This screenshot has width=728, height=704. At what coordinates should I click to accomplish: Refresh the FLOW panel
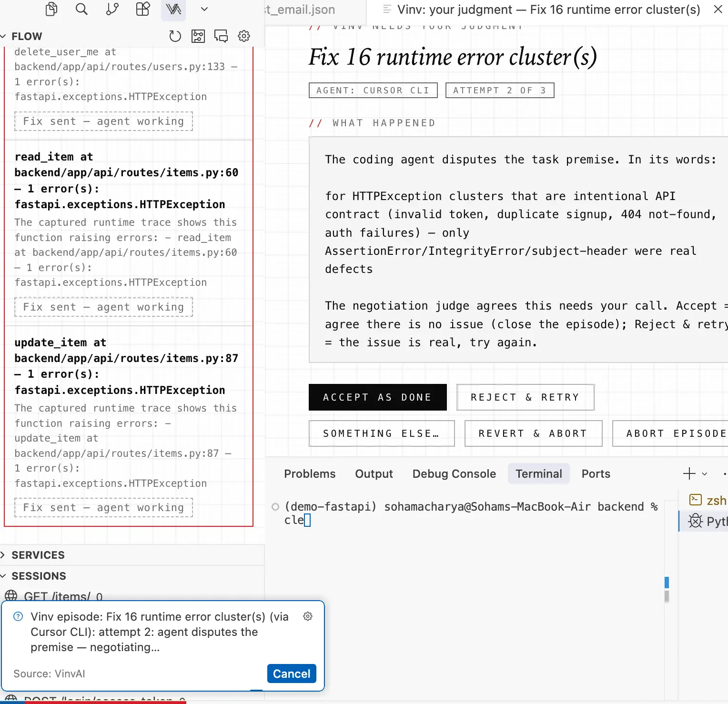tap(175, 36)
